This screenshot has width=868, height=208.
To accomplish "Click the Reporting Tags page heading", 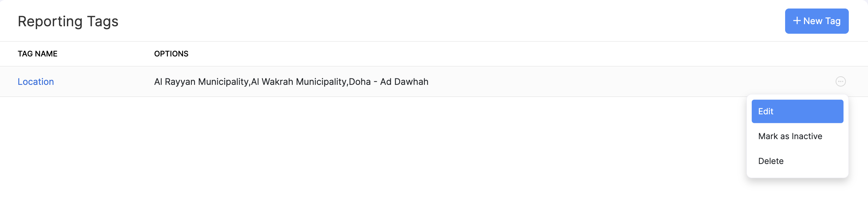I will click(x=68, y=21).
